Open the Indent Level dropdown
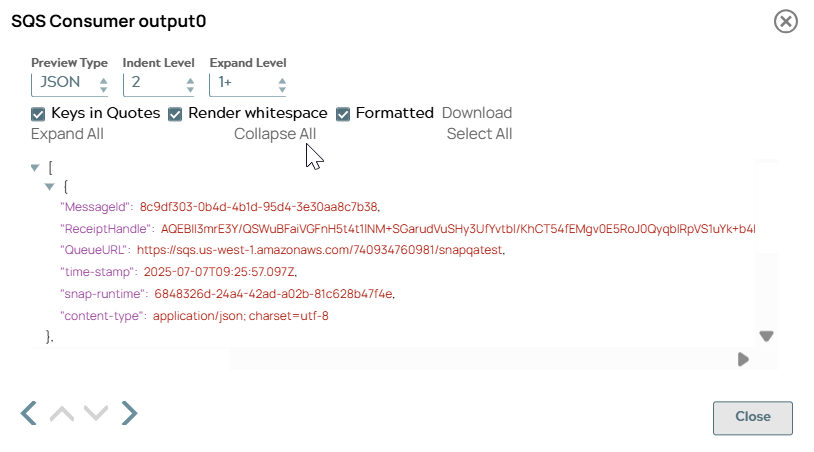Screen dimensions: 814x452 pos(161,83)
